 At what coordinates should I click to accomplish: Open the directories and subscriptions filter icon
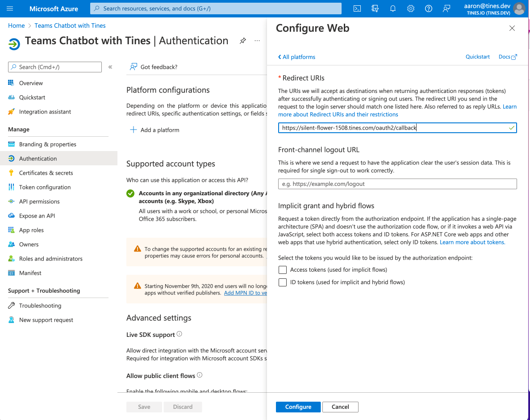(x=375, y=8)
